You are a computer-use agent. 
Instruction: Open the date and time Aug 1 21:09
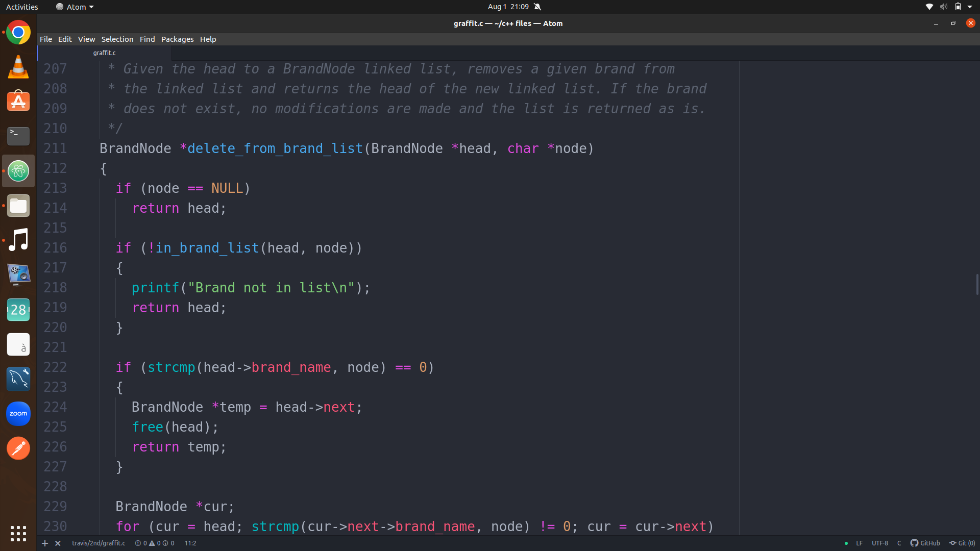pyautogui.click(x=508, y=7)
